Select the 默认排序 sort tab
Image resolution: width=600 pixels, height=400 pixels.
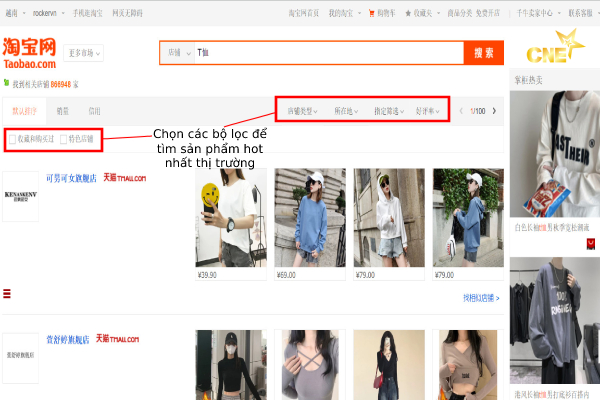tap(24, 111)
